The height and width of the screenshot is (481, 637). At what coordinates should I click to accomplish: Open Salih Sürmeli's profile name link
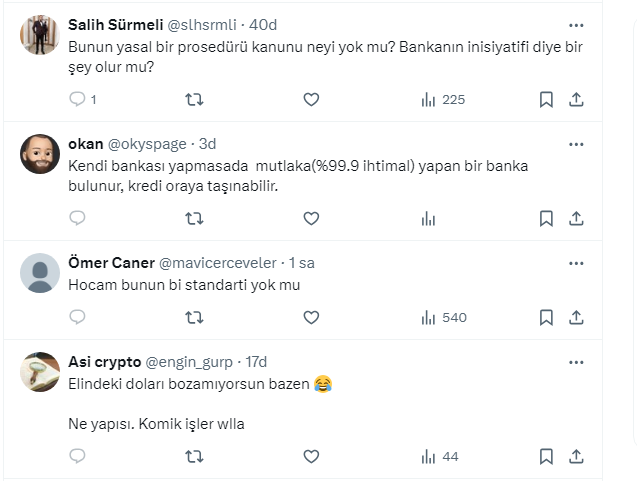click(108, 25)
